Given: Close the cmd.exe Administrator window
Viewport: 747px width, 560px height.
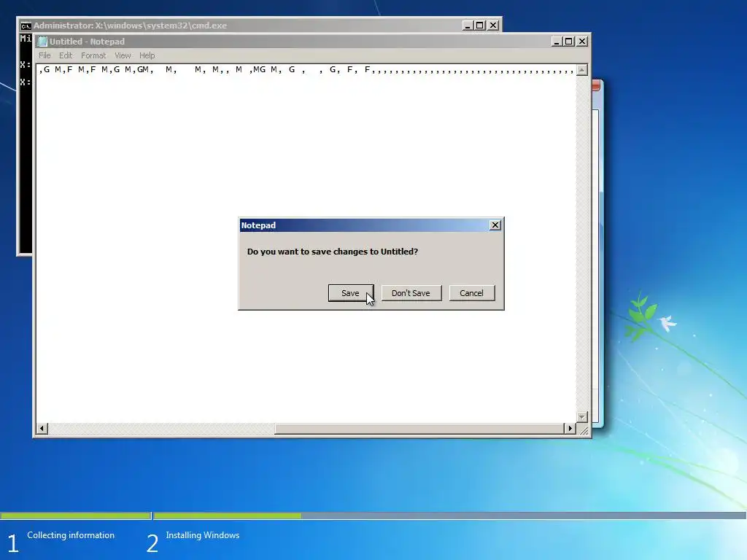Looking at the screenshot, I should 493,26.
